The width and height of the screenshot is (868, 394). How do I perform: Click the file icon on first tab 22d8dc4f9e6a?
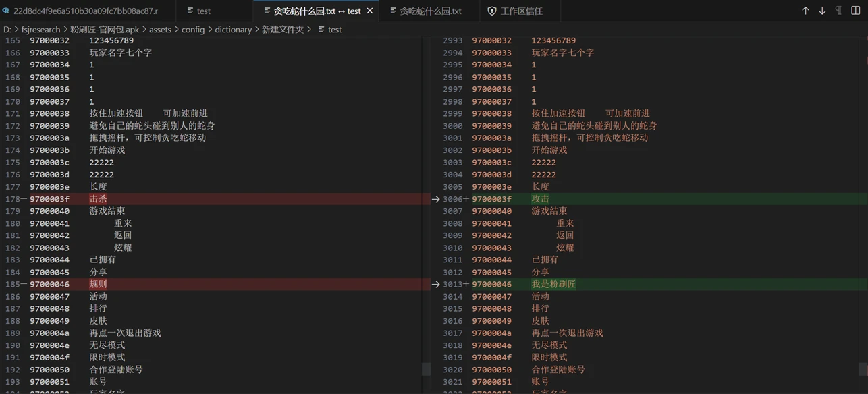6,11
